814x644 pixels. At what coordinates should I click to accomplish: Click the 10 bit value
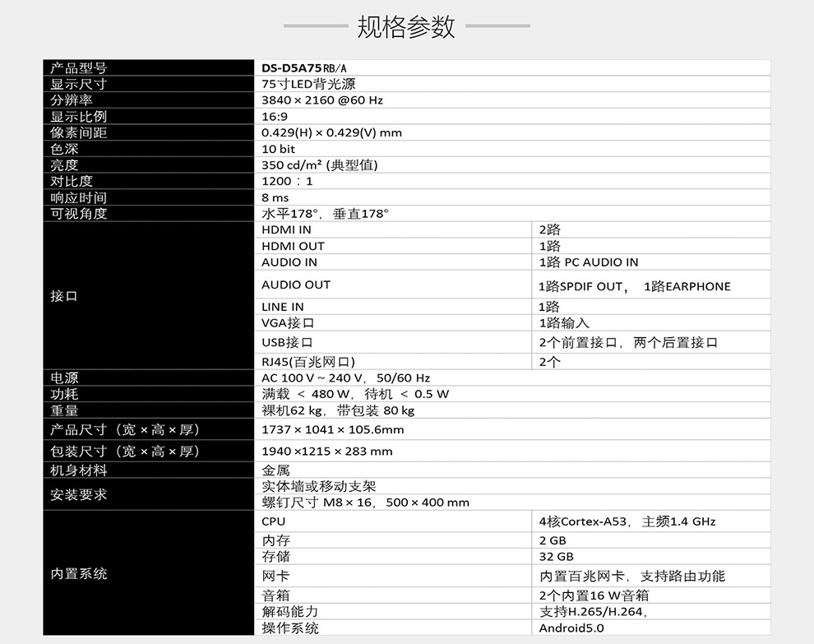tap(278, 149)
